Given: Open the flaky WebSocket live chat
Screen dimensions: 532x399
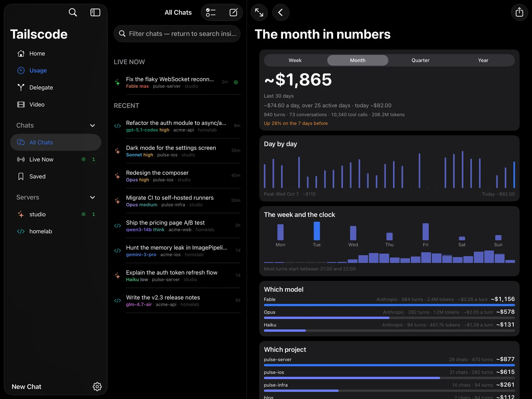Looking at the screenshot, I should tap(177, 82).
